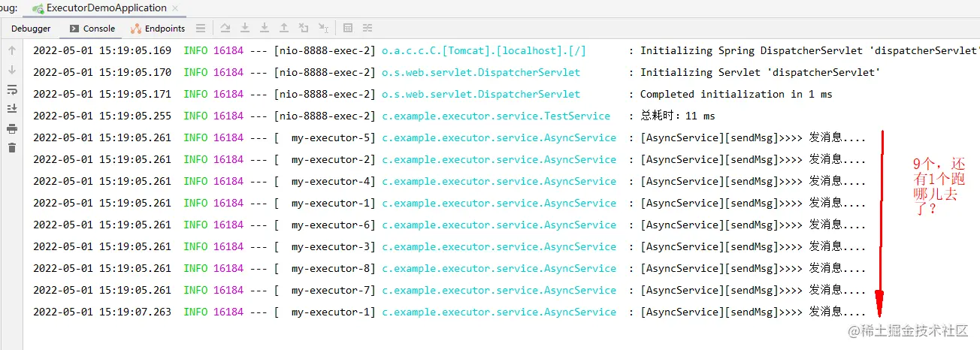The width and height of the screenshot is (980, 350).
Task: Click timestamp 2022-05-01 15:19:07.263
Action: pos(102,312)
